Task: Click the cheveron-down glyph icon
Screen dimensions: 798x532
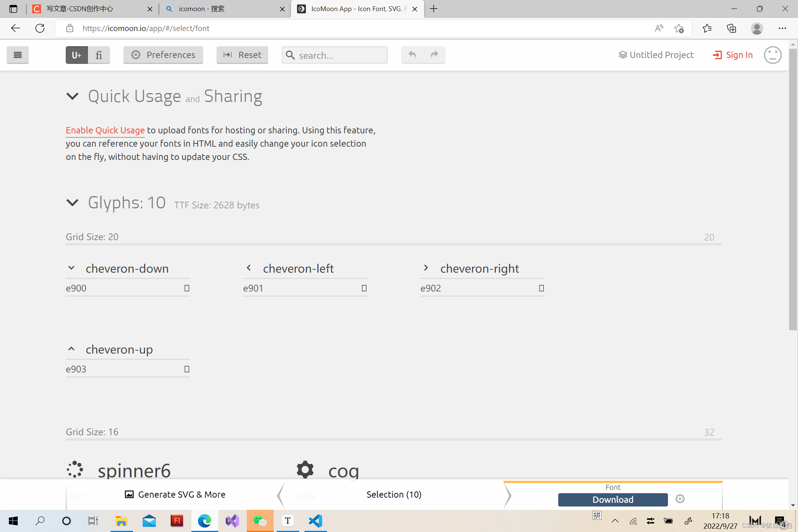Action: [x=71, y=268]
